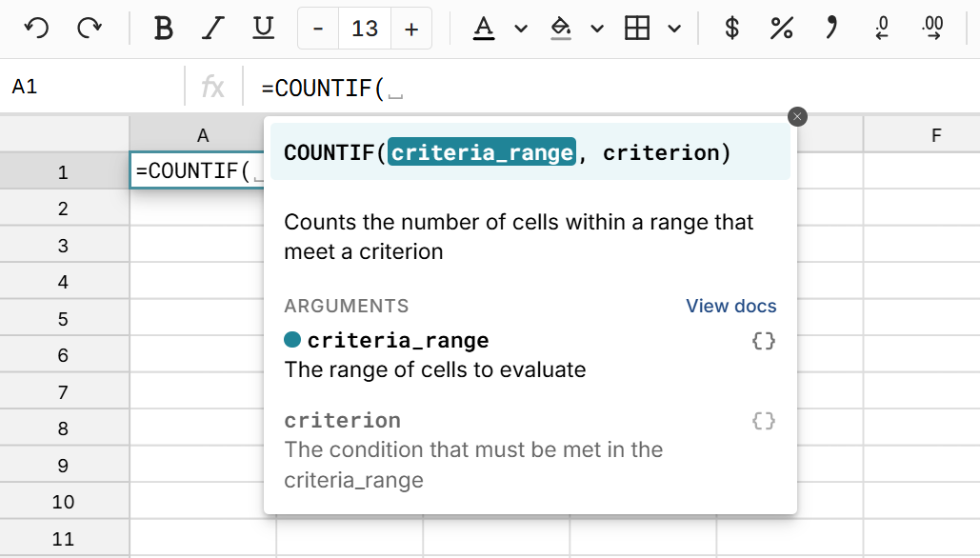Click the text color swatch button
The height and width of the screenshot is (558, 980).
coord(485,29)
